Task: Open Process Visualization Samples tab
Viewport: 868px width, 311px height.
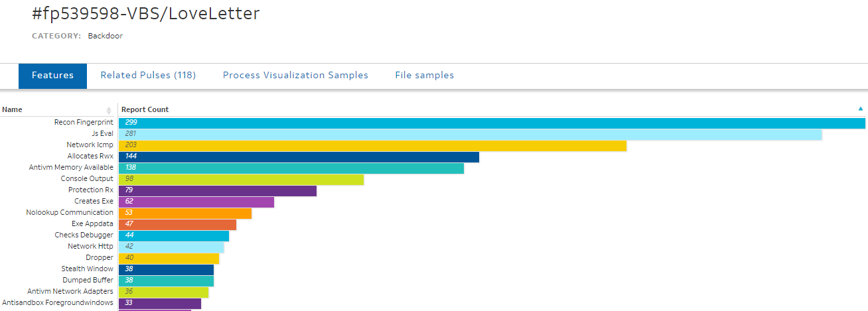Action: click(295, 76)
